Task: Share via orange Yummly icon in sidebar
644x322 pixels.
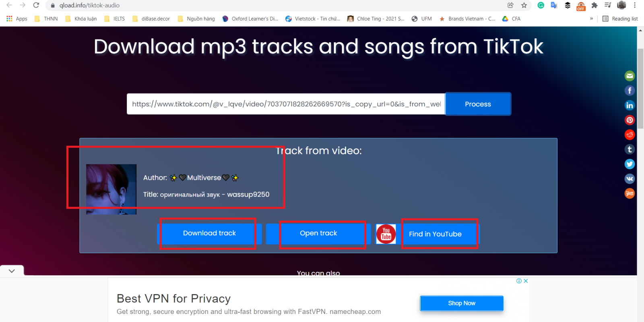Action: click(x=630, y=193)
